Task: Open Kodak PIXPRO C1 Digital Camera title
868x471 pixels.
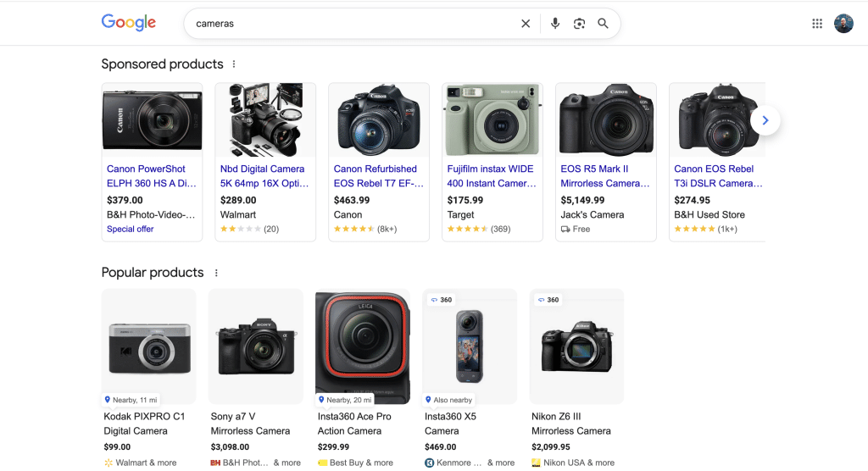Action: click(144, 424)
